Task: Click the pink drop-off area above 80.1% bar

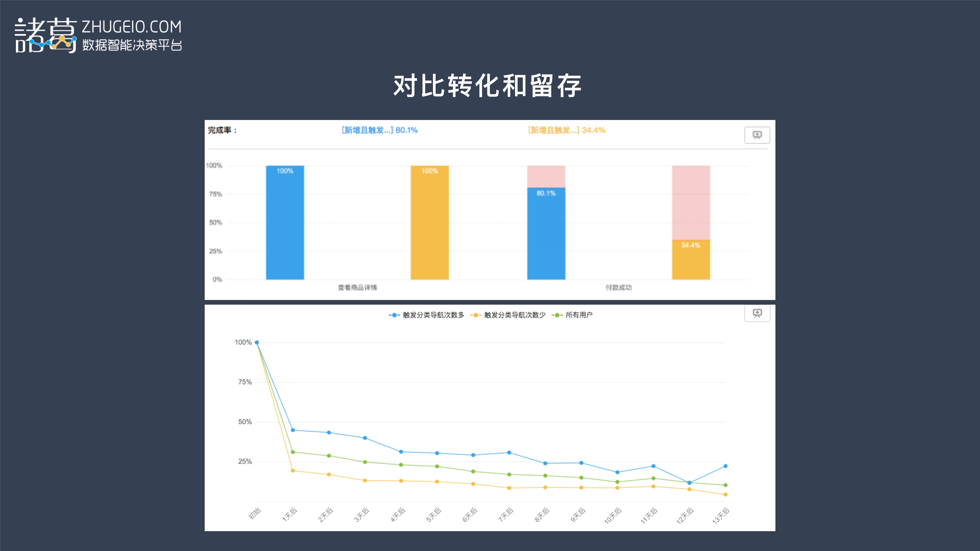Action: click(546, 176)
